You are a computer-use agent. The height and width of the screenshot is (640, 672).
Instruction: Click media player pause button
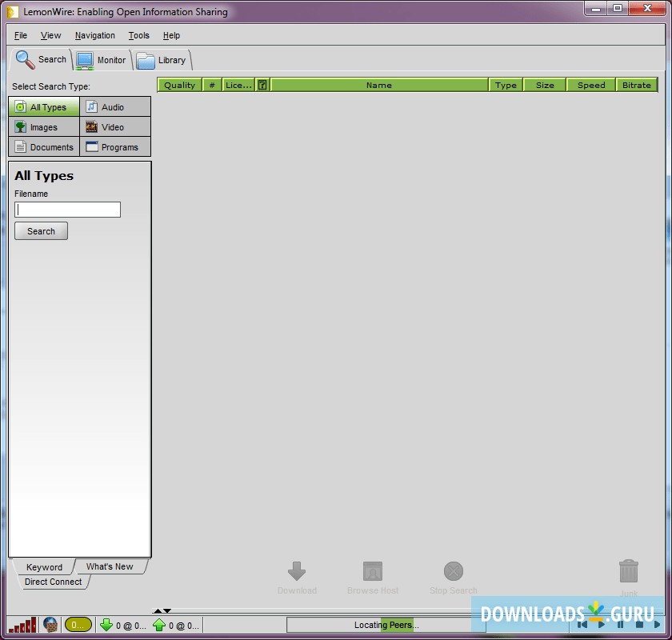point(620,625)
